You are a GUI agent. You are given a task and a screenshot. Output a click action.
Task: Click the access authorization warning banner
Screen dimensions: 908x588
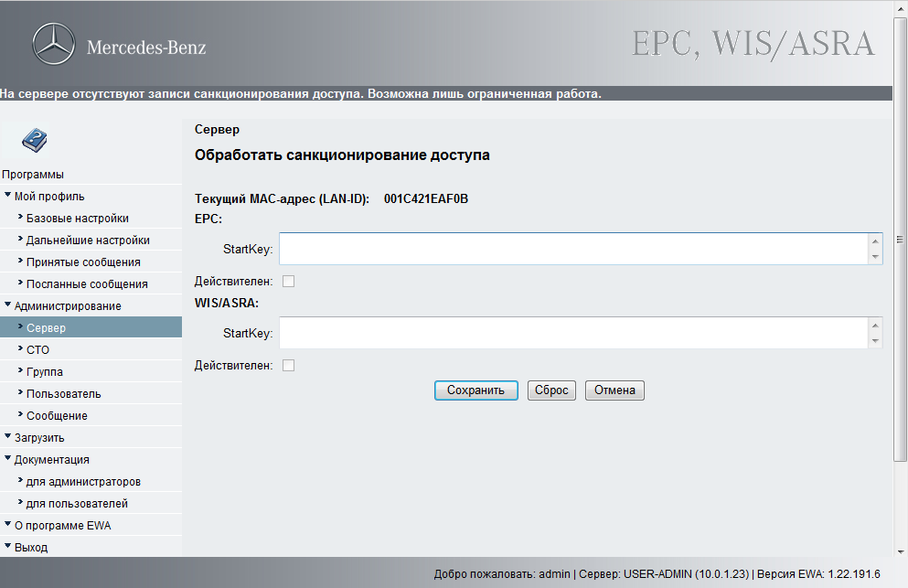446,94
